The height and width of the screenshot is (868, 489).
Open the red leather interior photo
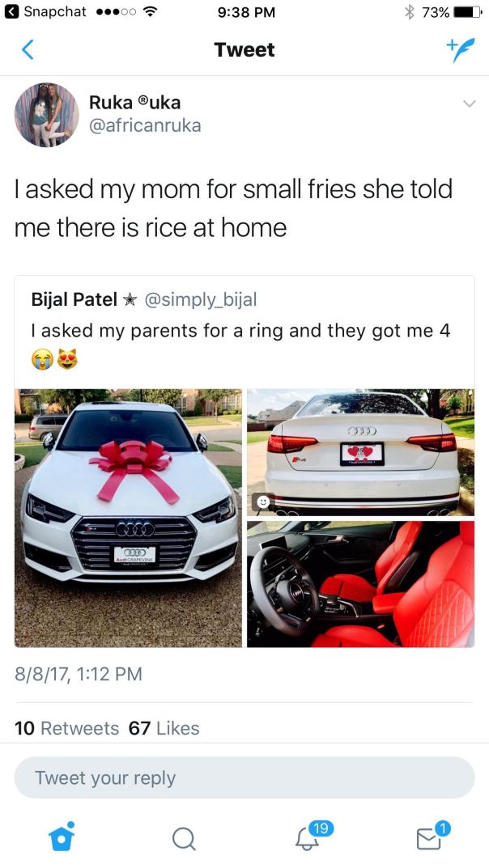[x=360, y=584]
